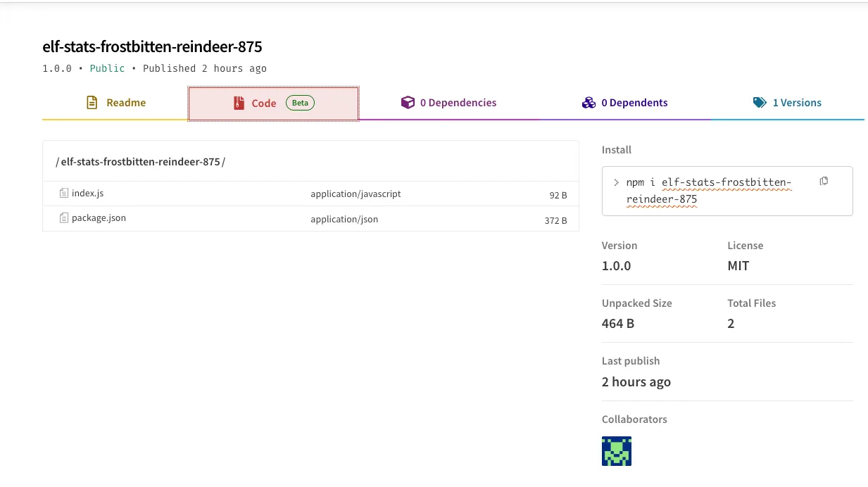Click Published 2 hours ago text
This screenshot has width=868, height=487.
(205, 68)
